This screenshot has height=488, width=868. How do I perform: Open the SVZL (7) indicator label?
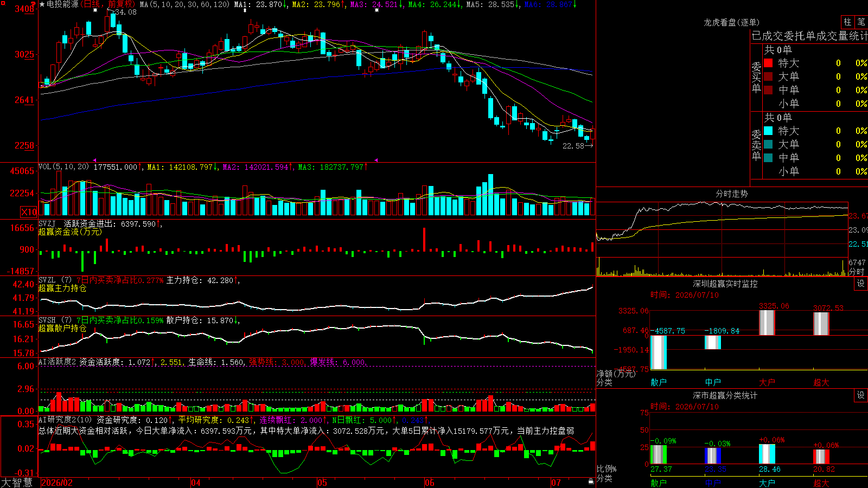pos(55,280)
